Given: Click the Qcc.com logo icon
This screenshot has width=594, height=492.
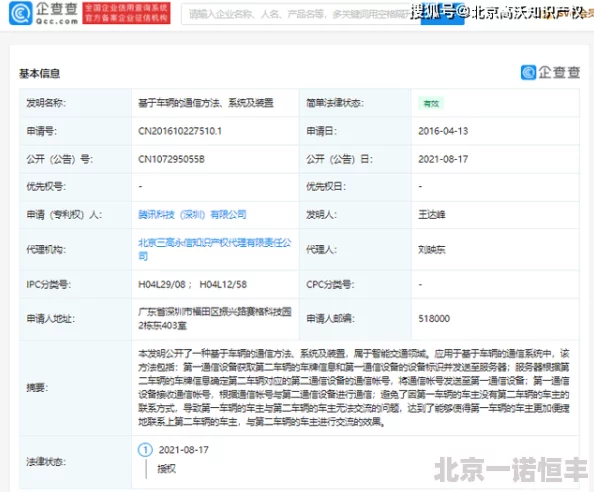Looking at the screenshot, I should (20, 12).
